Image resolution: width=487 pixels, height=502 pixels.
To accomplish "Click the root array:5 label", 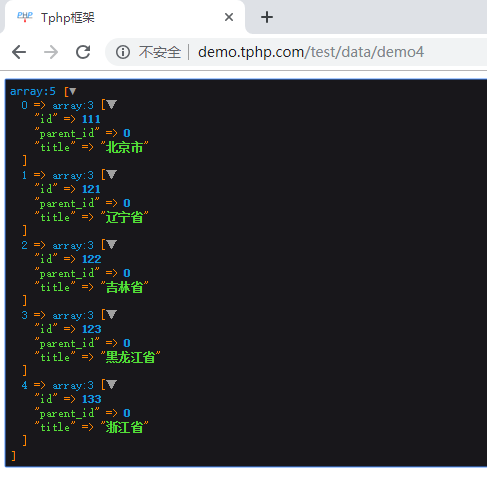I will (x=33, y=91).
